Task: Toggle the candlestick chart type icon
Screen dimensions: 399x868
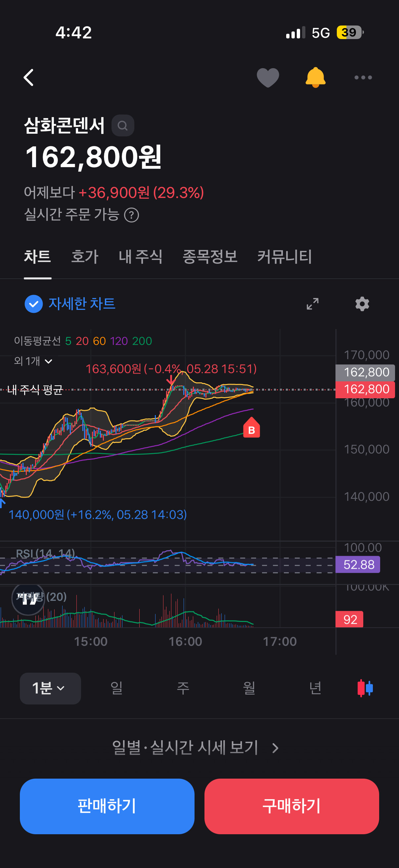Action: click(x=365, y=688)
